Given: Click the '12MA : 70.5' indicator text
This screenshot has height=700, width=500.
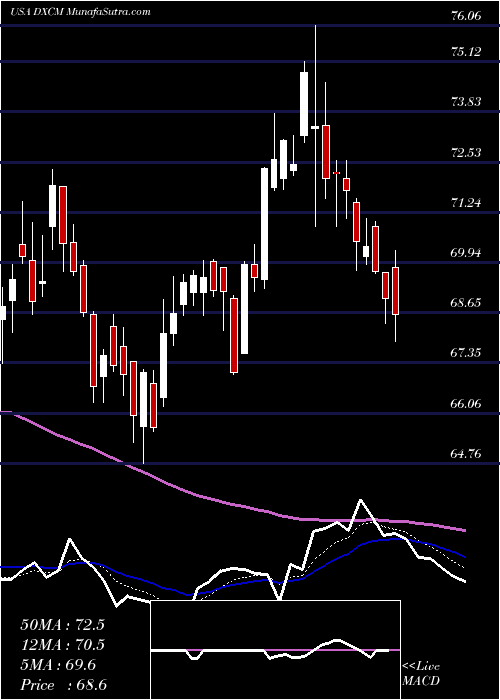Looking at the screenshot, I should pyautogui.click(x=62, y=645).
